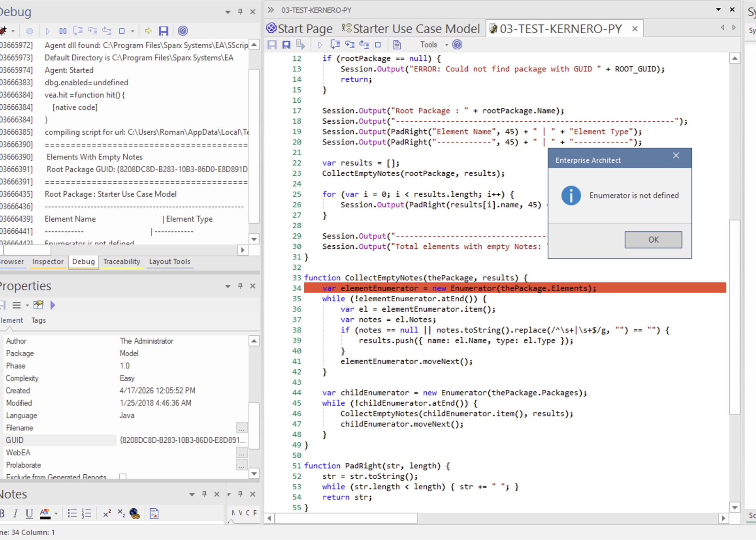The image size is (756, 540).
Task: Open the Notes panel menu dropdown arrow
Action: tap(192, 494)
